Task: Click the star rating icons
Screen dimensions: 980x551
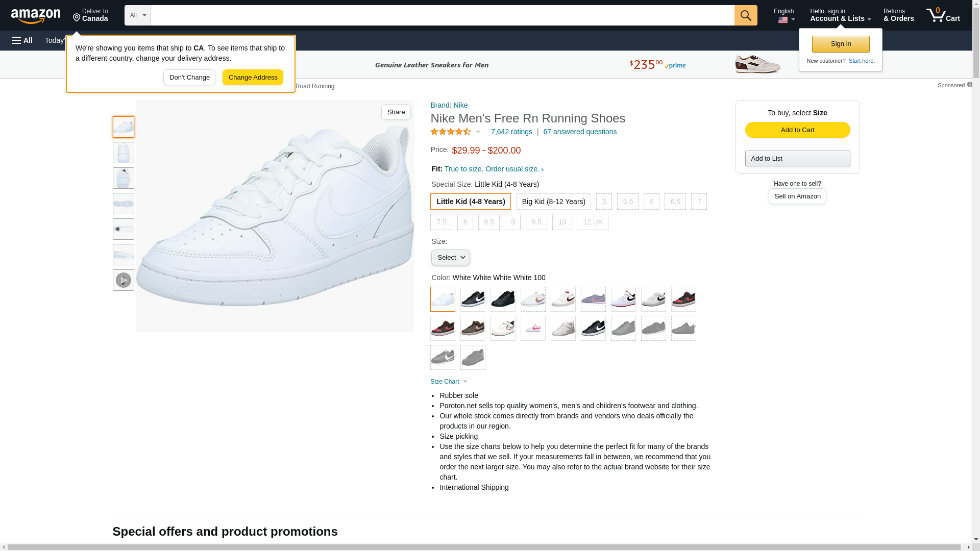Action: click(x=451, y=132)
